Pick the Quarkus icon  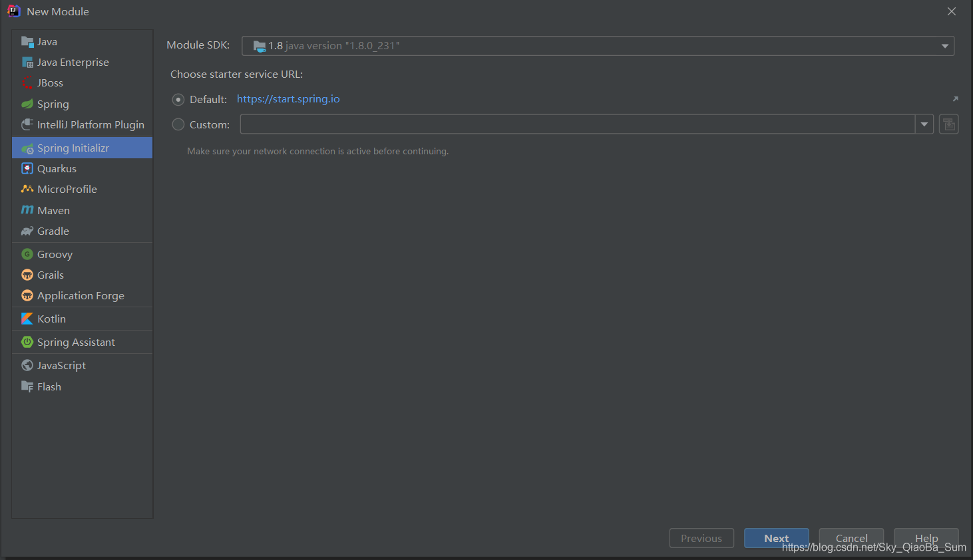coord(27,169)
